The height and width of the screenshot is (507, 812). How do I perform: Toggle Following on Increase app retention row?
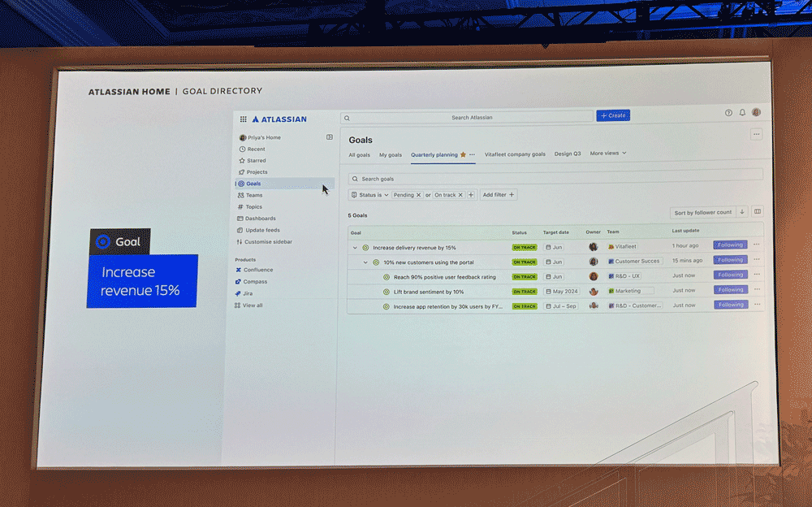pos(730,305)
